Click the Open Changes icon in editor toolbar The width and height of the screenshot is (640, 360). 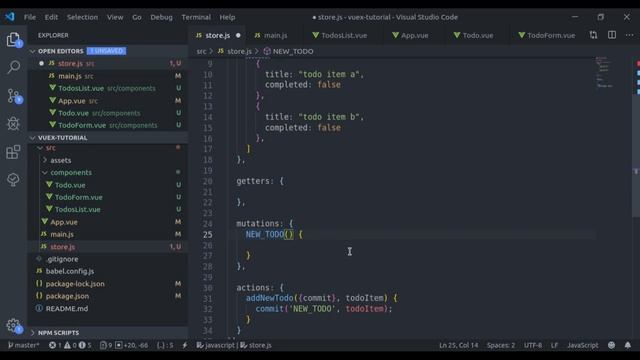pyautogui.click(x=593, y=35)
